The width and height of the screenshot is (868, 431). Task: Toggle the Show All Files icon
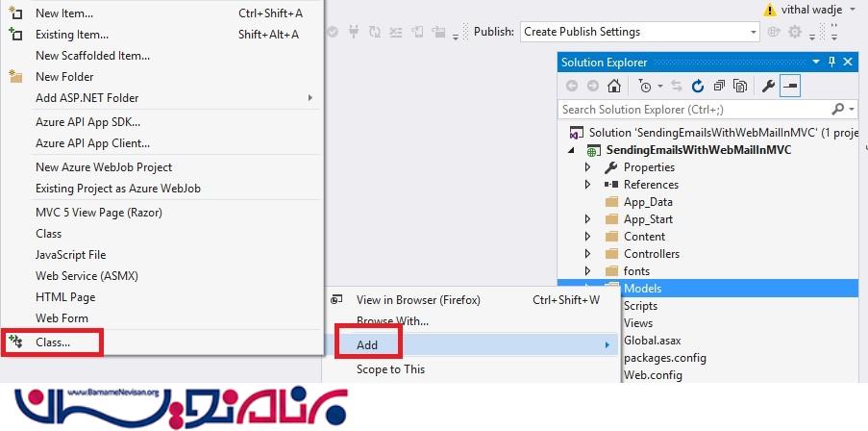pos(740,86)
